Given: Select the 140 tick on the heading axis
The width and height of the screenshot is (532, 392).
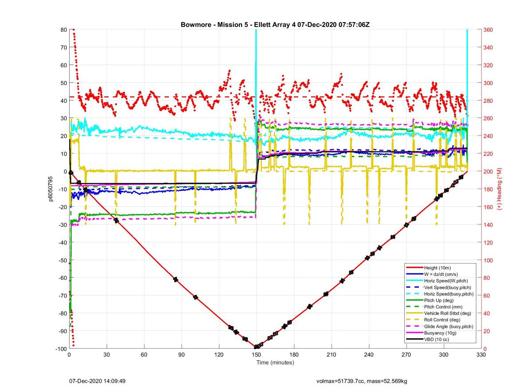Looking at the screenshot, I should tap(488, 225).
